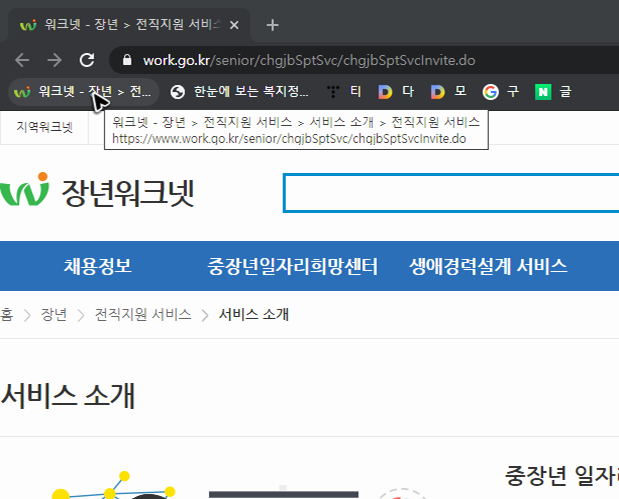Click 서비스 소개 in the breadcrumb

pos(254,315)
